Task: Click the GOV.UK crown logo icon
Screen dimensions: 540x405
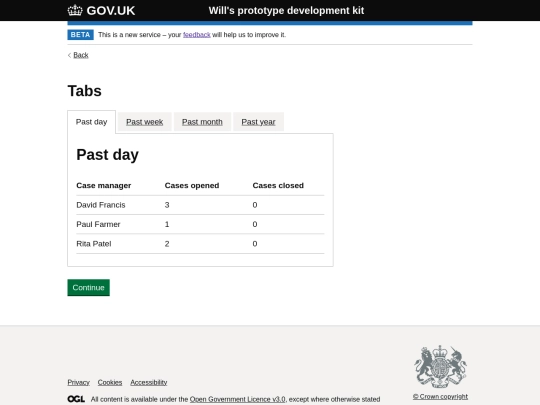Action: coord(75,10)
